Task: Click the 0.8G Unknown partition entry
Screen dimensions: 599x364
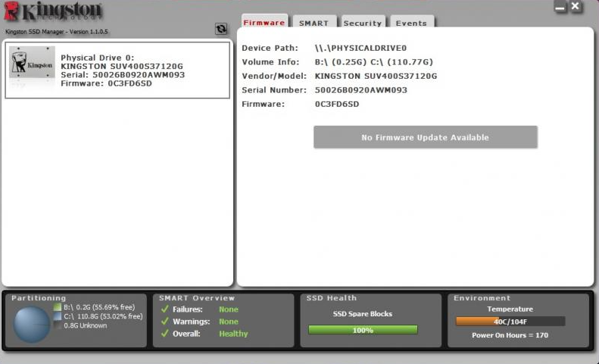Action: (85, 325)
